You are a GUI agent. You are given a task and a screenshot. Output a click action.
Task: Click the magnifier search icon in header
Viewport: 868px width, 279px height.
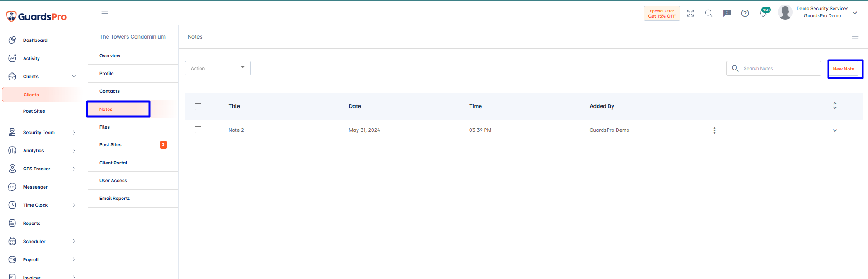pyautogui.click(x=708, y=14)
